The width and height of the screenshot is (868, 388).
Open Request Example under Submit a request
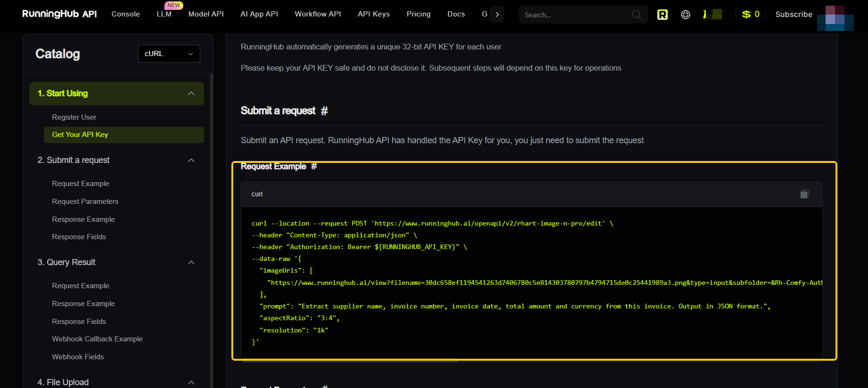(81, 184)
